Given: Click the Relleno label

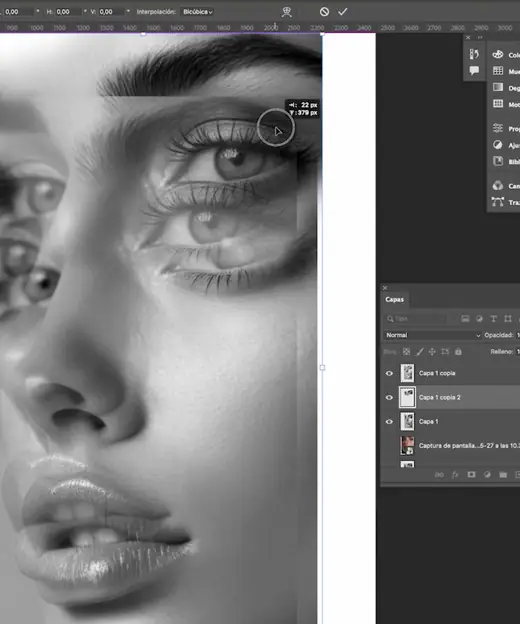Looking at the screenshot, I should click(502, 352).
